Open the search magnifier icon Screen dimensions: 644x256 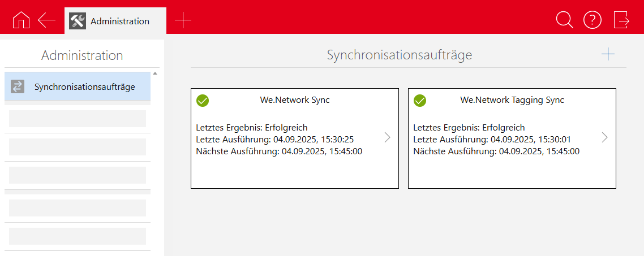point(564,20)
